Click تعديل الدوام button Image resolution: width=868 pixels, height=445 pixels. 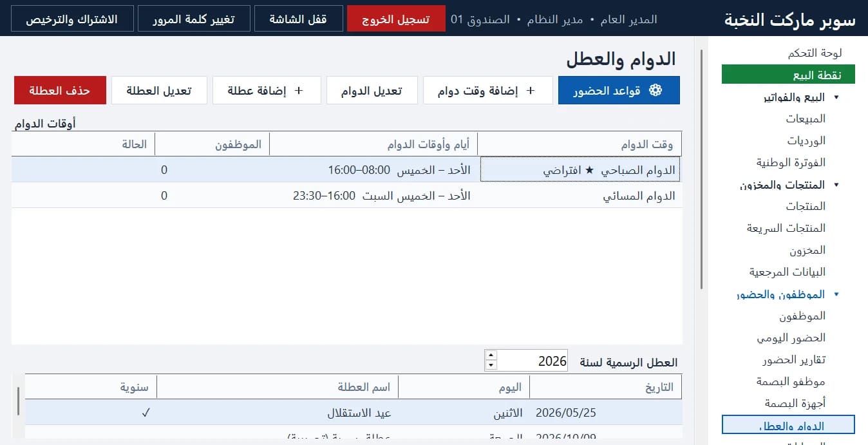(x=372, y=91)
